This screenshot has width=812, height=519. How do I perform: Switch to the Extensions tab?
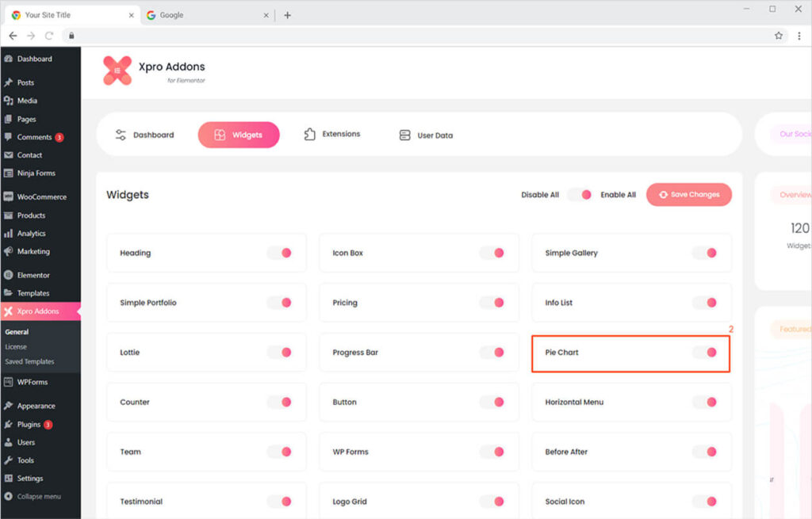point(332,135)
